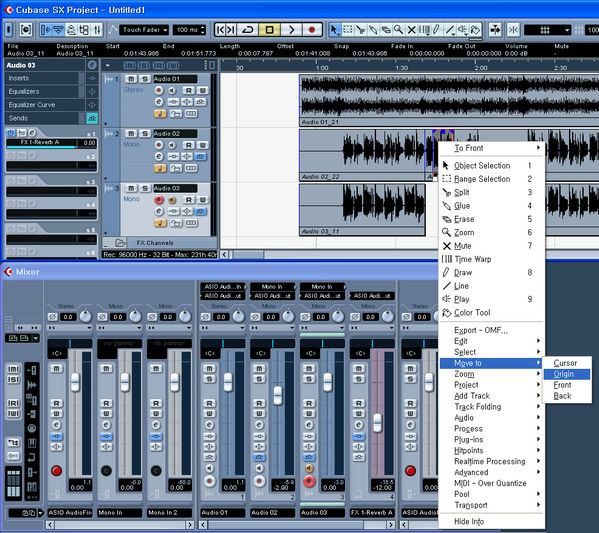Open the ASIO Audi...In input routing dropdown
Screen dimensions: 599x533
[x=223, y=287]
